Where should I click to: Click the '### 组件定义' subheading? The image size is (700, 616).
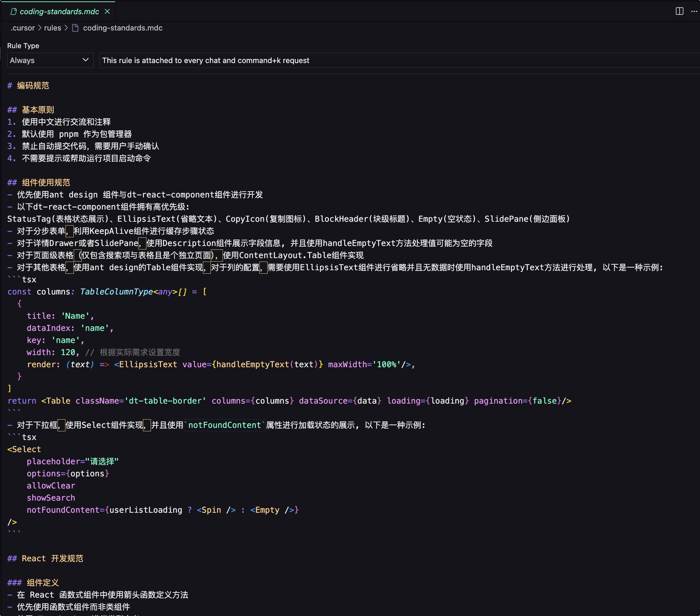[x=42, y=583]
